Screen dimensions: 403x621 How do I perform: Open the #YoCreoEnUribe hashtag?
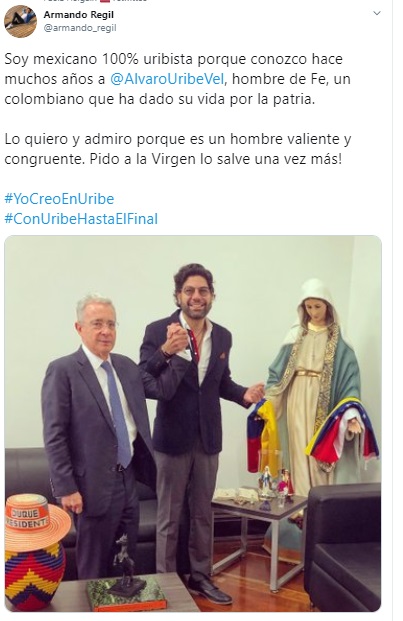pos(59,198)
